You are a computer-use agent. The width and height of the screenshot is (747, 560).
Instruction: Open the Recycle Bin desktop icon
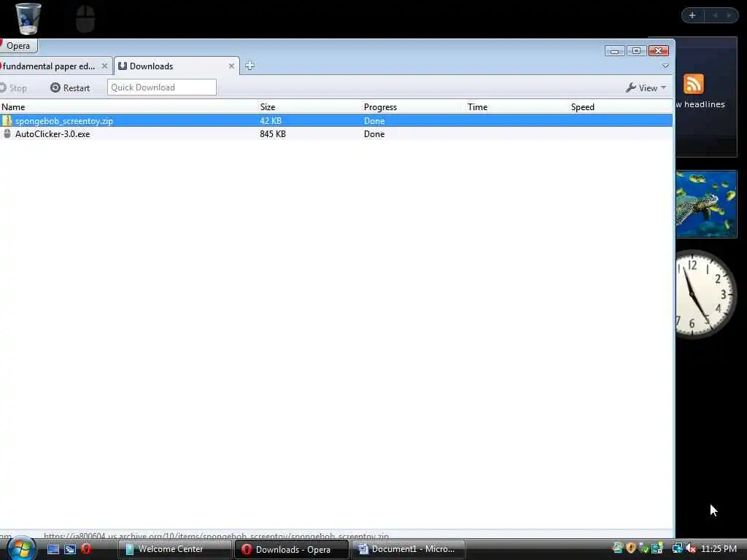point(28,18)
